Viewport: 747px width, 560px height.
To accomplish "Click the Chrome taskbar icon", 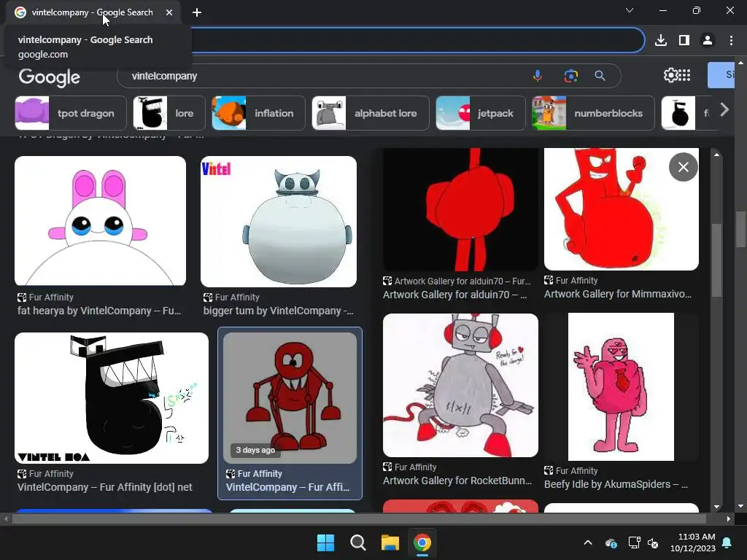I will click(x=422, y=542).
